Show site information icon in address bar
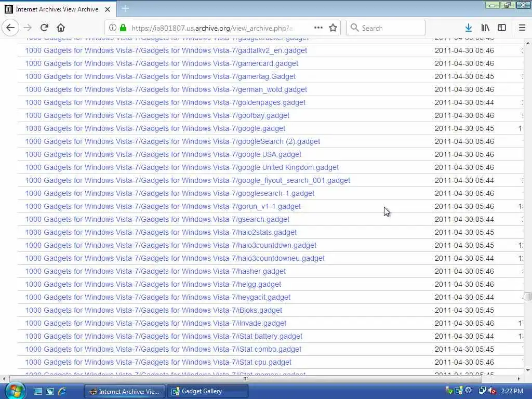Viewport: 532px width, 399px height. pyautogui.click(x=113, y=28)
